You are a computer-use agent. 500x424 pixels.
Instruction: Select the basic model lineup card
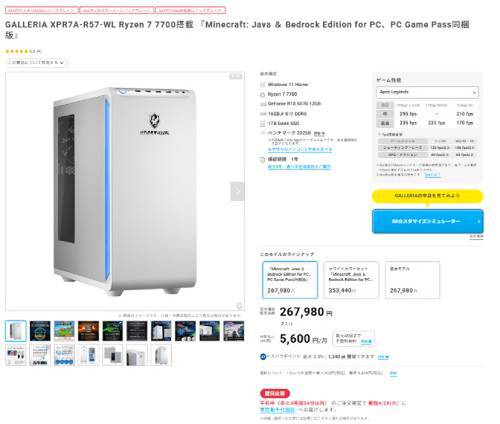pyautogui.click(x=412, y=280)
